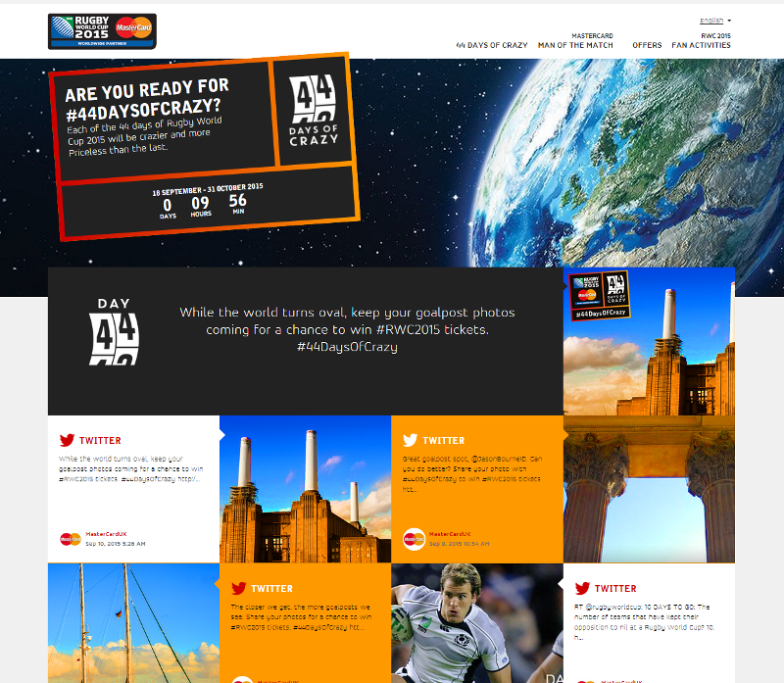Open the Scotland rugby player photo tile
784x683 pixels.
[477, 623]
